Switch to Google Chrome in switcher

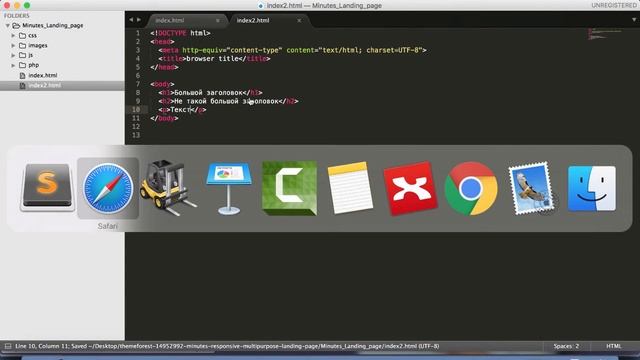(471, 188)
